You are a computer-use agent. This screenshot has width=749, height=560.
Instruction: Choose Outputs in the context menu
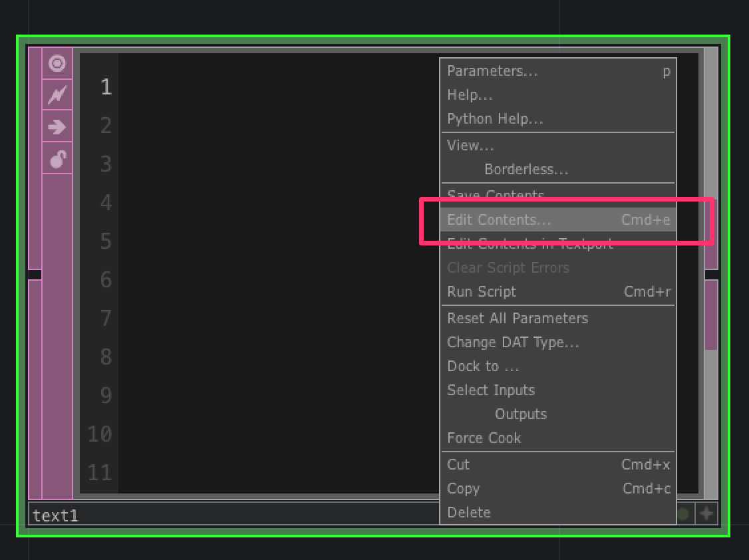pyautogui.click(x=557, y=414)
